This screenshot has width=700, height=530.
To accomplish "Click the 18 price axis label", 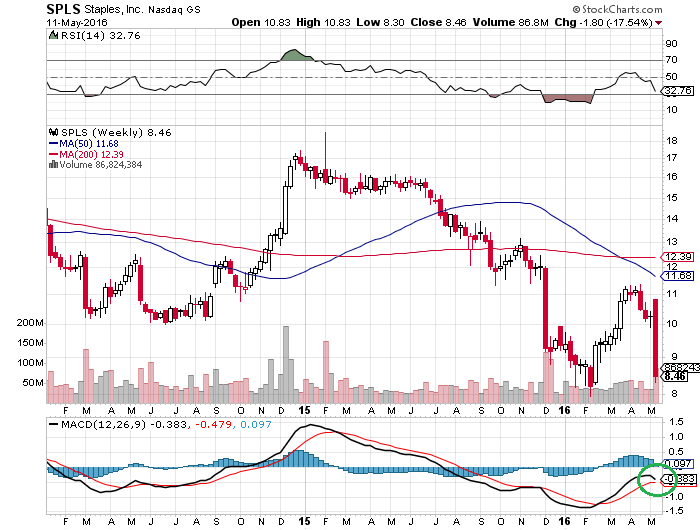I will point(672,141).
